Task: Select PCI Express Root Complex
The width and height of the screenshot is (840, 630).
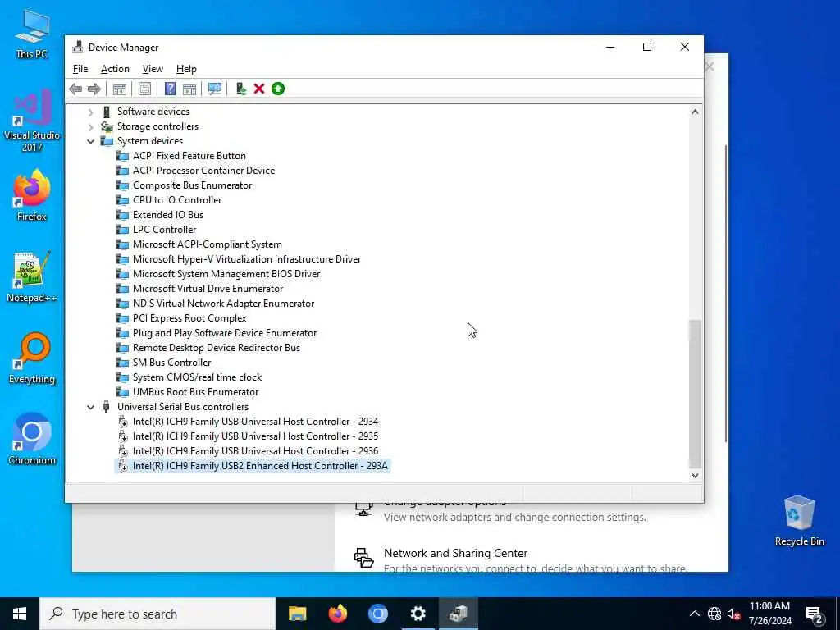Action: tap(189, 318)
